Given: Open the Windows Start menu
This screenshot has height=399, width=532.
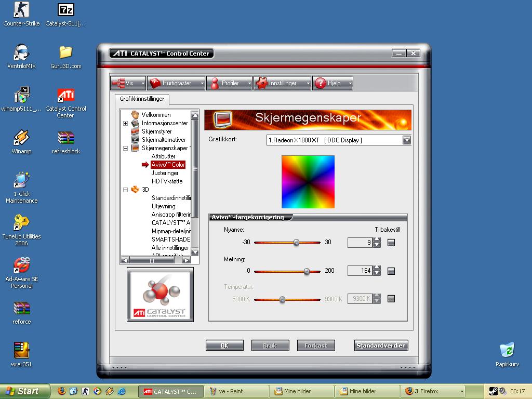Looking at the screenshot, I should (25, 391).
